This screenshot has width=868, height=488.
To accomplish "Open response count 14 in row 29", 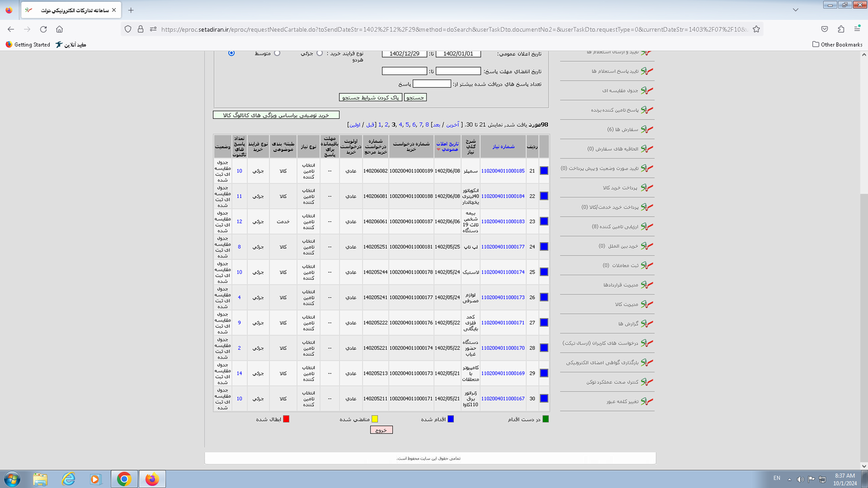I will coord(239,374).
